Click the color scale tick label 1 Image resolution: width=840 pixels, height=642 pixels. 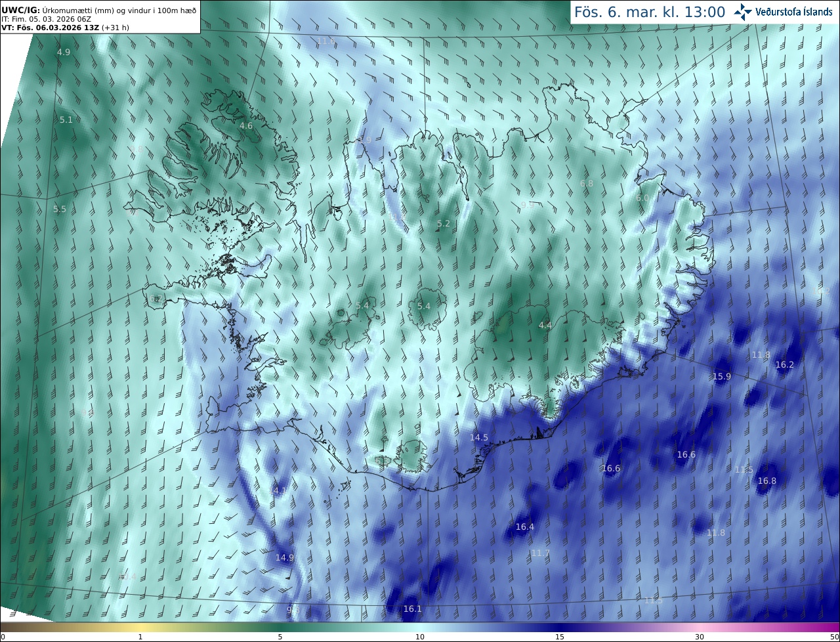click(140, 637)
